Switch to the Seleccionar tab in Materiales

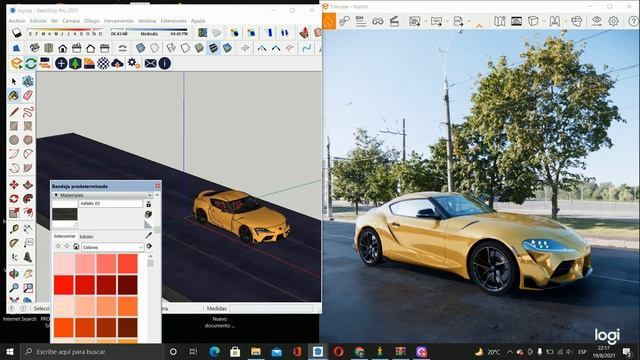pos(64,236)
